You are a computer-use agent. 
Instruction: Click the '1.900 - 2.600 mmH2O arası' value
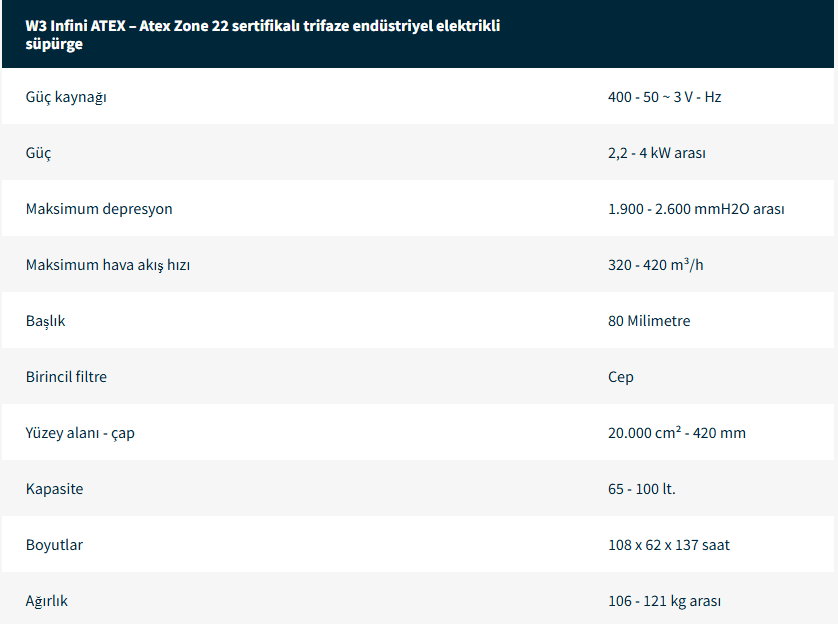tap(696, 209)
